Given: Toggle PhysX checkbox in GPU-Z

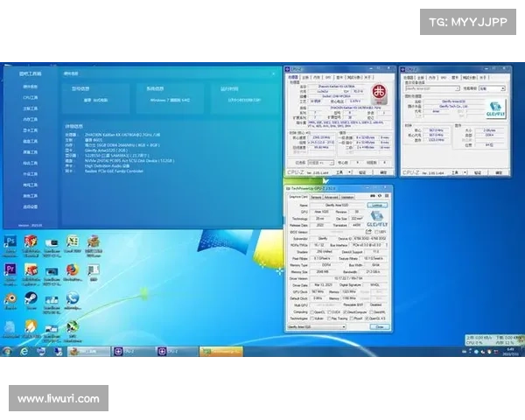Looking at the screenshot, I should click(352, 318).
